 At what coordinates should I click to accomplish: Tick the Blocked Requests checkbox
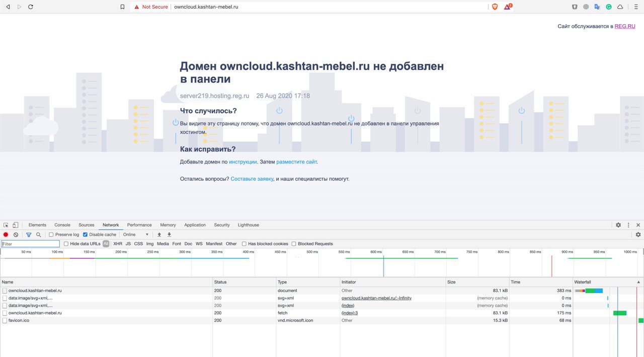pyautogui.click(x=294, y=244)
